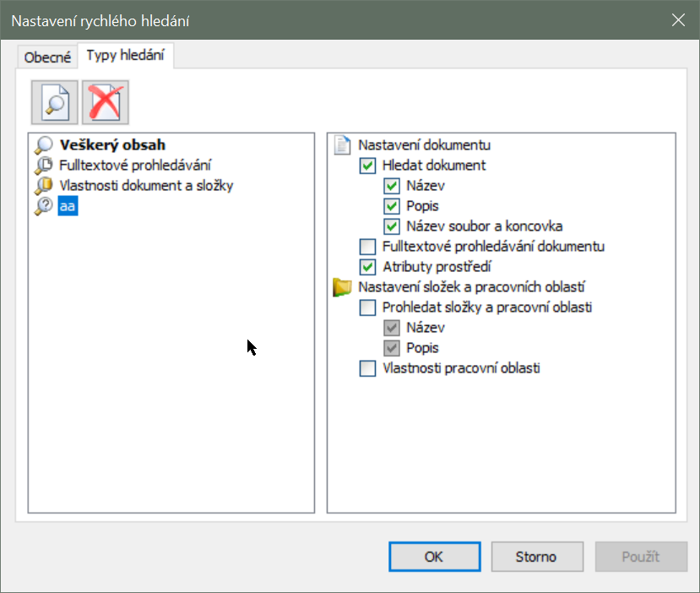Click the icon beside Vlastnosti dokument a složky
Screen dimensions: 700x593
click(44, 186)
